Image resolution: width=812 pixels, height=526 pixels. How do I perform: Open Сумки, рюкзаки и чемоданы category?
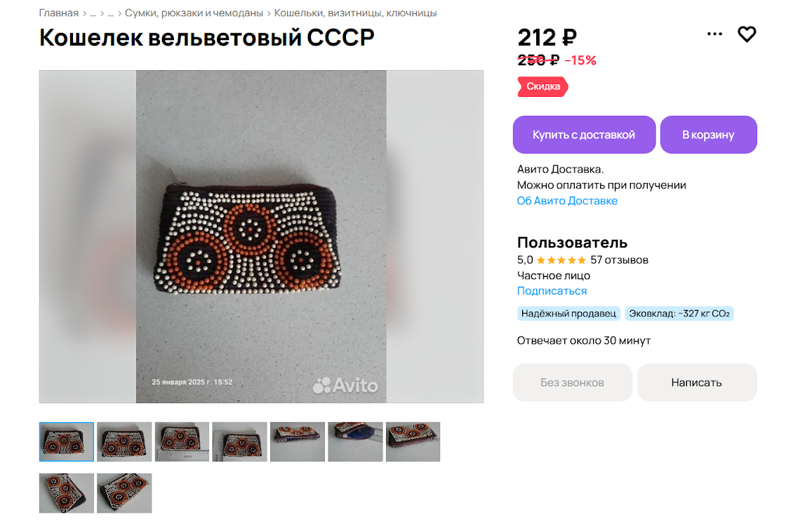(194, 13)
